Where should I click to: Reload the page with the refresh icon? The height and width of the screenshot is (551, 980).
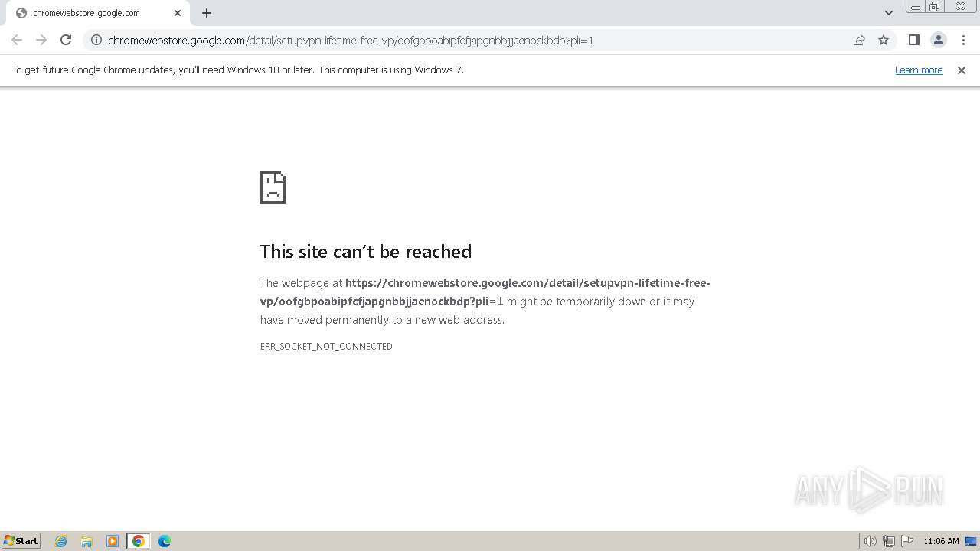point(66,40)
